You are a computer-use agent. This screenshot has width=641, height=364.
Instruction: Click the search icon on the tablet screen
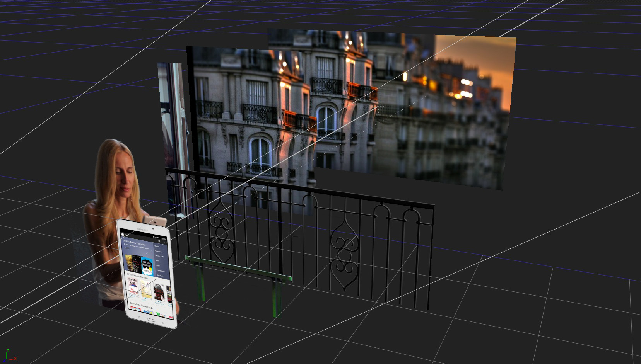tap(159, 241)
